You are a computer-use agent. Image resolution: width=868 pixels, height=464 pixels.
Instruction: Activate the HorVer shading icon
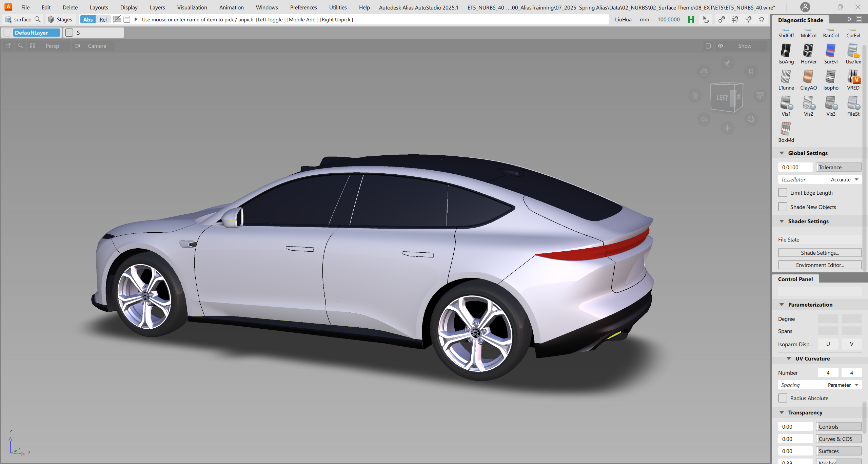coord(808,51)
